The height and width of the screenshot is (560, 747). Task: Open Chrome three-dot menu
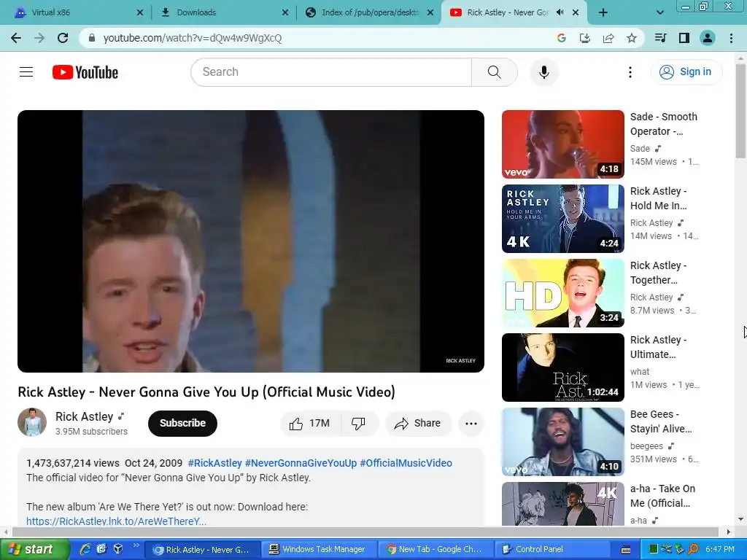(731, 38)
